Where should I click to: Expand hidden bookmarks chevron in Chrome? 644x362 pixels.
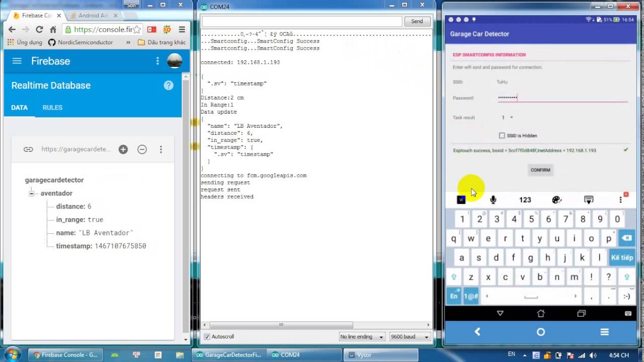point(128,43)
